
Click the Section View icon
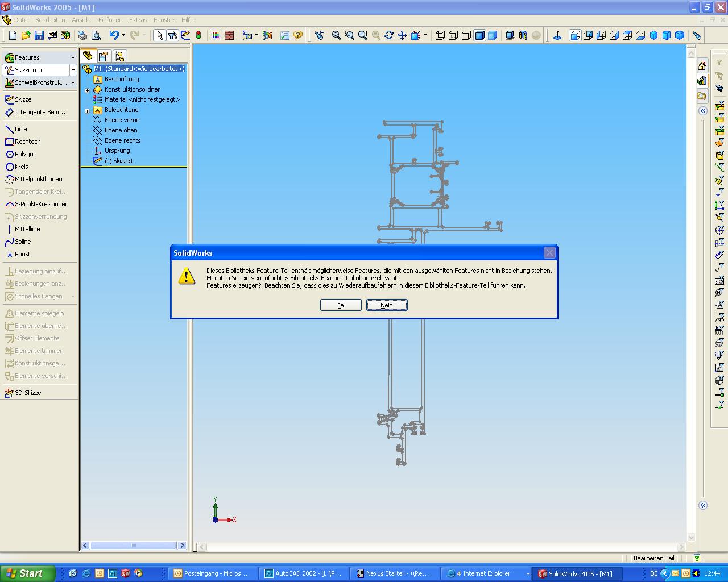coord(523,35)
